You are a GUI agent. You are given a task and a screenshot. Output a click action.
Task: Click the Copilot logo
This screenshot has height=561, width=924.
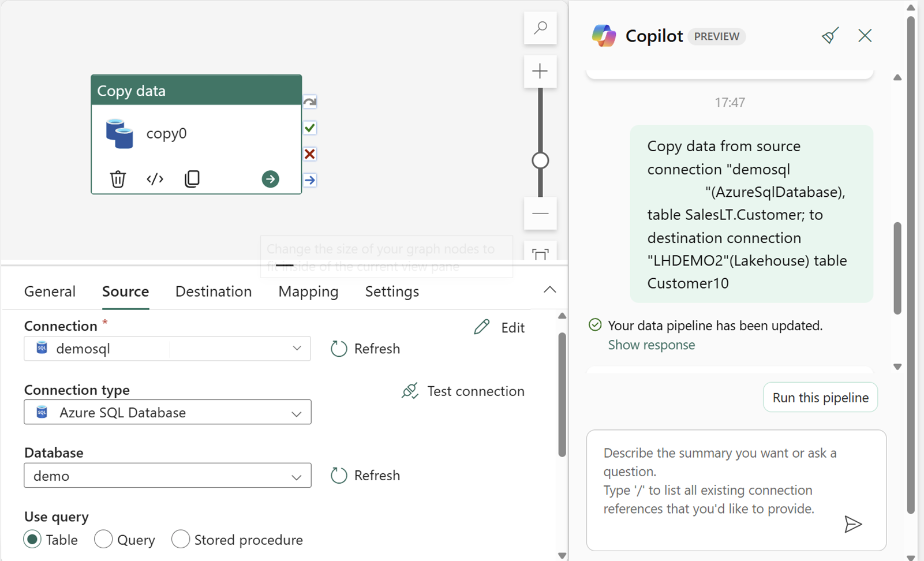pyautogui.click(x=604, y=36)
